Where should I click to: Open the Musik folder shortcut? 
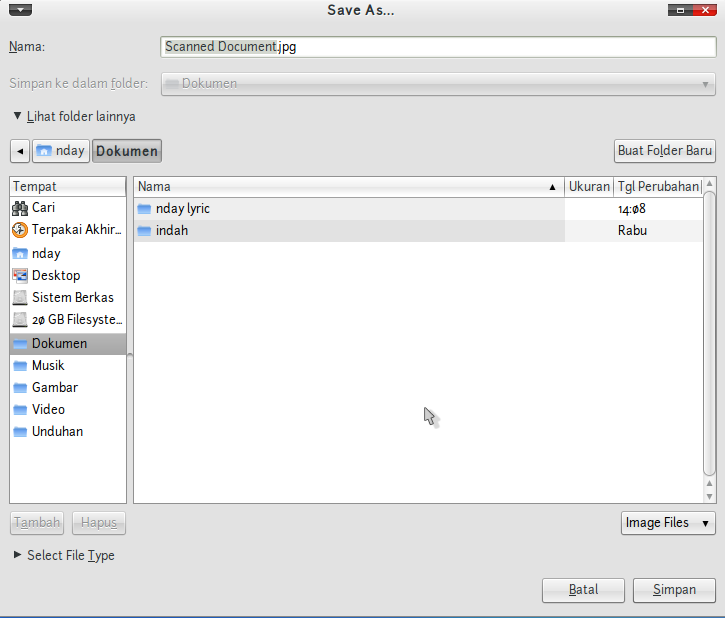click(68, 366)
